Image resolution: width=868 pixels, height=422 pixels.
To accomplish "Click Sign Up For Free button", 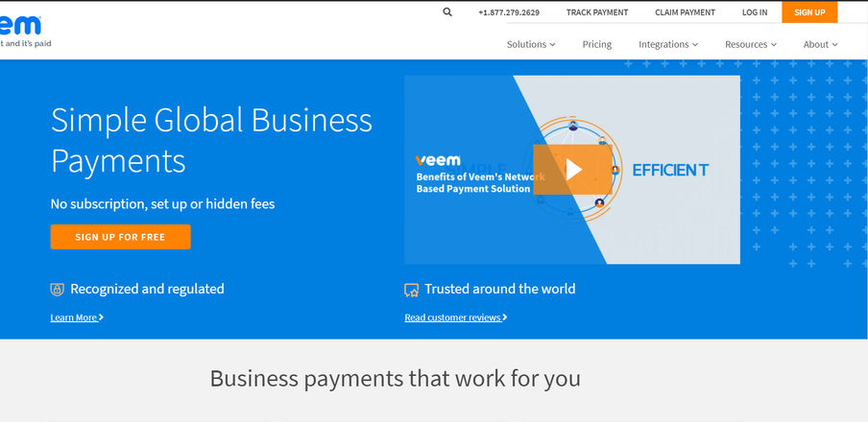I will coord(120,237).
